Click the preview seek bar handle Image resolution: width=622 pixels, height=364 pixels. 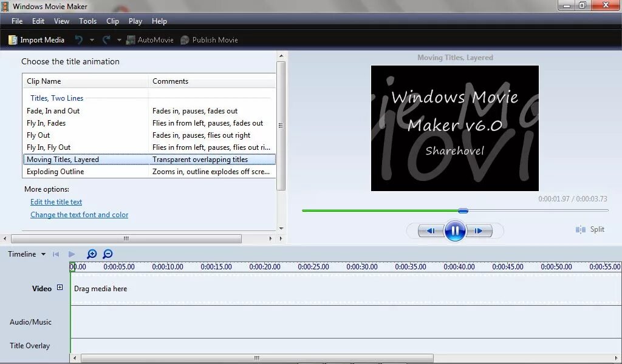463,211
